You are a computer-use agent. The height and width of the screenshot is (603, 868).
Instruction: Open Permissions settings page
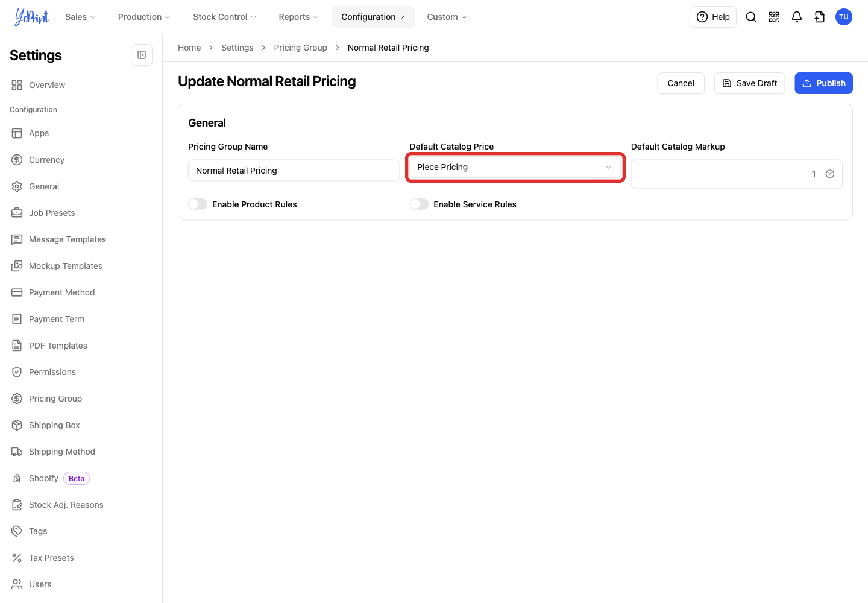click(52, 372)
